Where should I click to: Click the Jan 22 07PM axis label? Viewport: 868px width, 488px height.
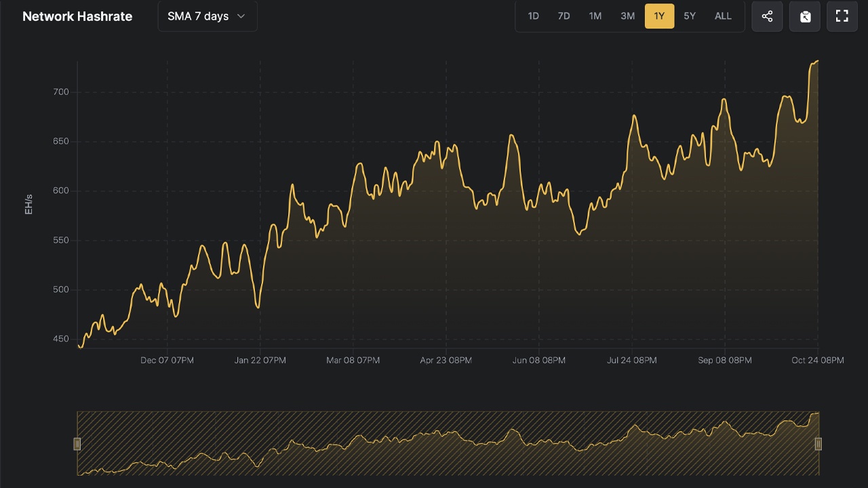tap(260, 361)
